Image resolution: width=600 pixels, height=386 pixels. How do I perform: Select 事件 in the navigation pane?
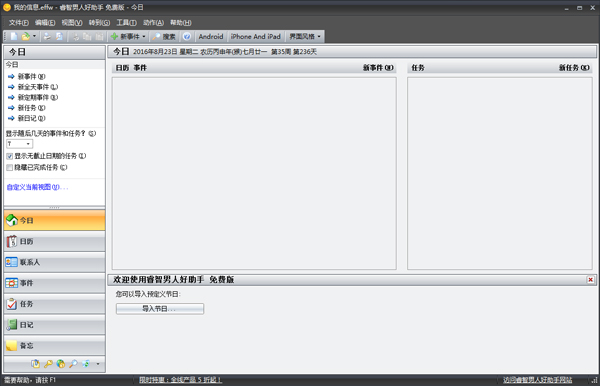pos(54,283)
